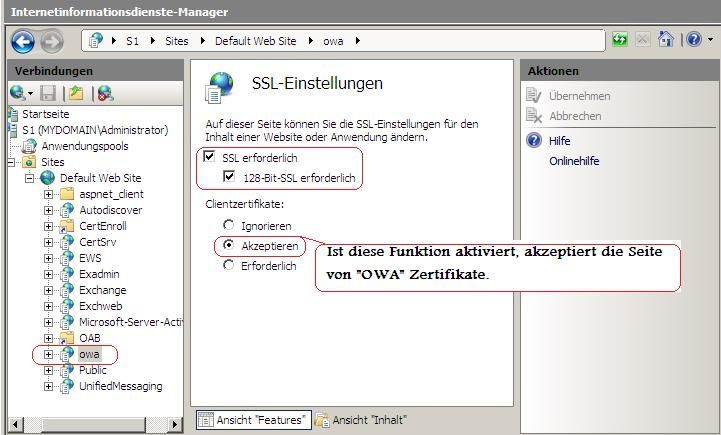Collapse the Default Web Site node
Viewport: 721px width, 435px height.
click(x=30, y=178)
